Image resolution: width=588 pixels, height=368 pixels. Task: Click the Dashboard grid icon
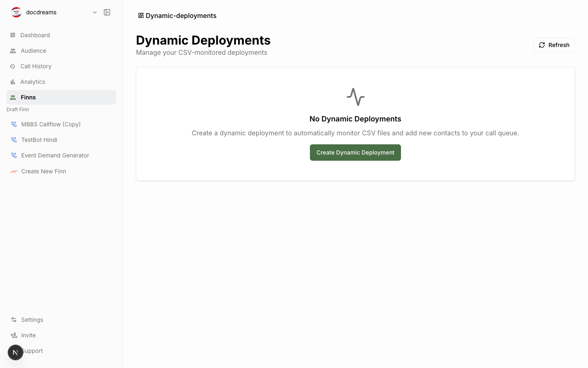tap(13, 35)
